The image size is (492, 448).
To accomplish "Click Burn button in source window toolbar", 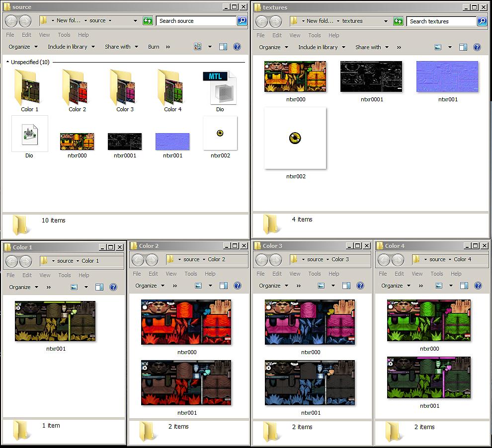I will pyautogui.click(x=154, y=47).
